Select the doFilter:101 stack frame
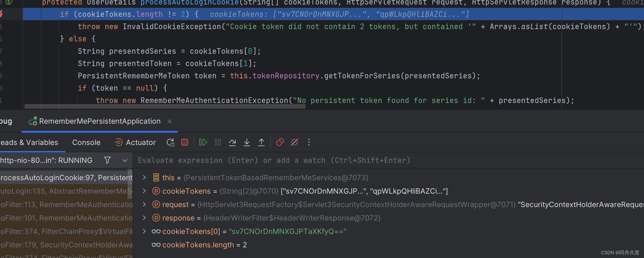Viewport: 644px width, 258px height. pyautogui.click(x=66, y=218)
